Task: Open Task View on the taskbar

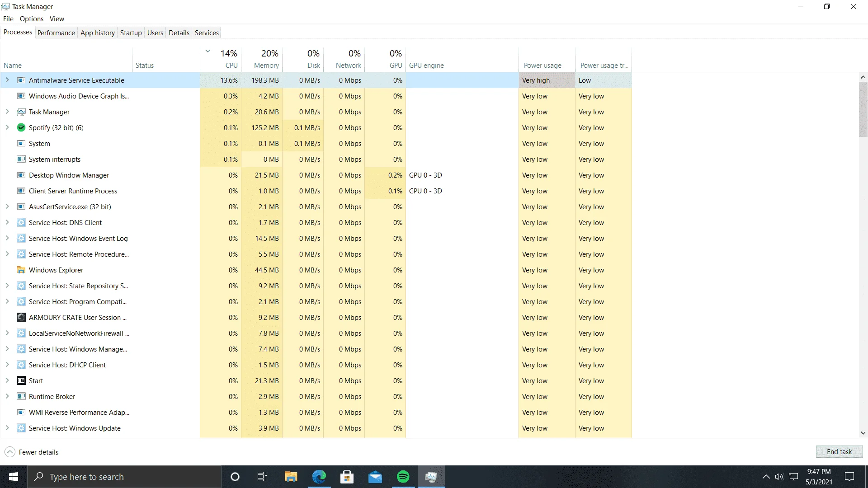Action: pyautogui.click(x=262, y=477)
